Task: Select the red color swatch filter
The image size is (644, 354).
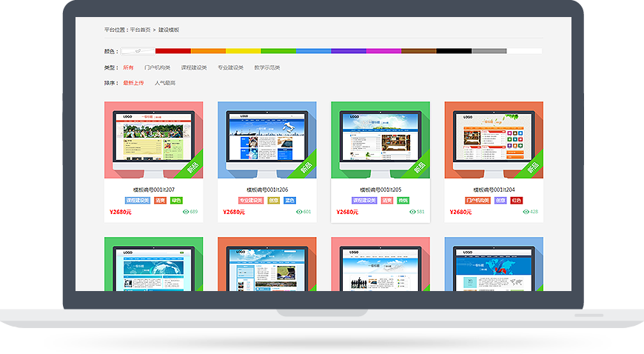Action: [x=173, y=51]
